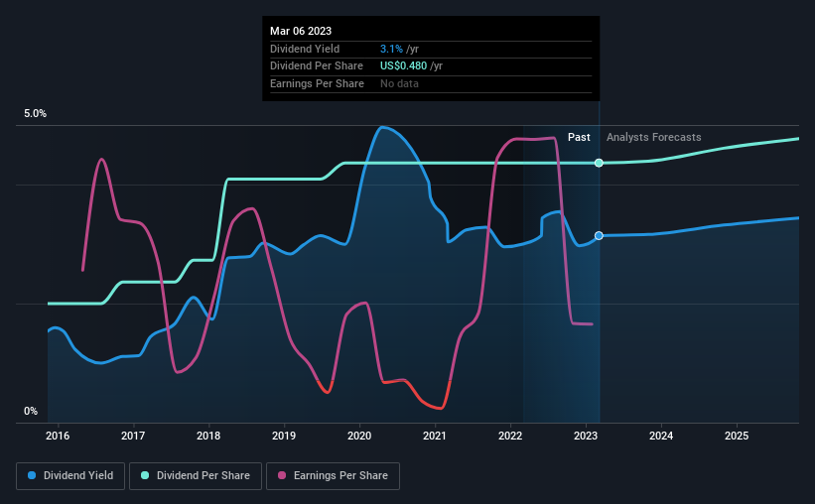Toggle the Dividend Yield legend button
The width and height of the screenshot is (815, 504).
click(x=70, y=476)
